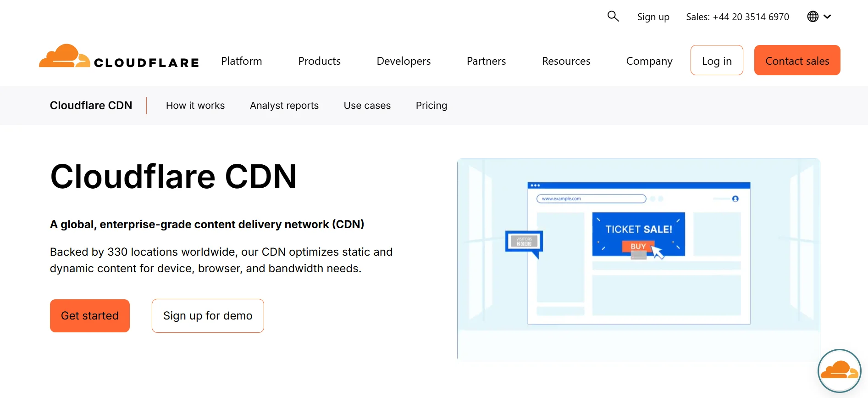Click the TICKET SALE hero illustration
Image resolution: width=868 pixels, height=398 pixels.
click(x=639, y=260)
